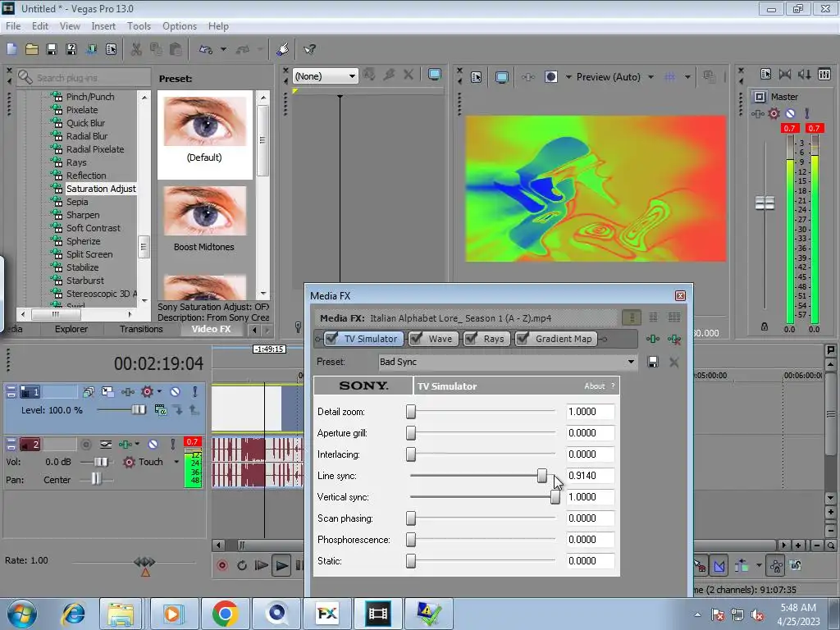Open the Tools menu

click(x=139, y=25)
